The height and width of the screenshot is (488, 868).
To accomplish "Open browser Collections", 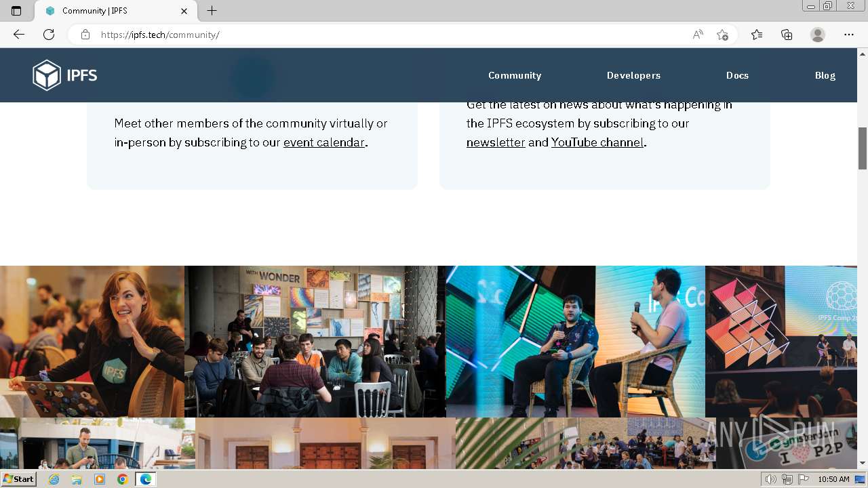I will (x=787, y=35).
